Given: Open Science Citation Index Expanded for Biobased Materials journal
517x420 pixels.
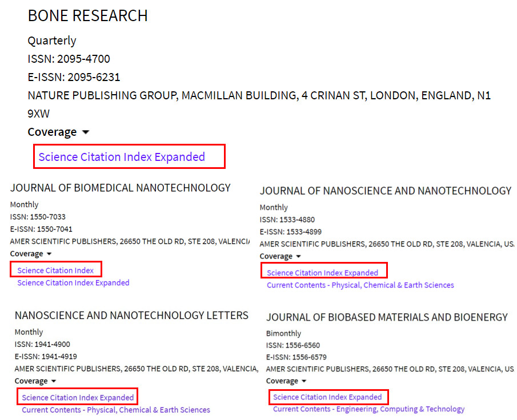Looking at the screenshot, I should coord(327,397).
